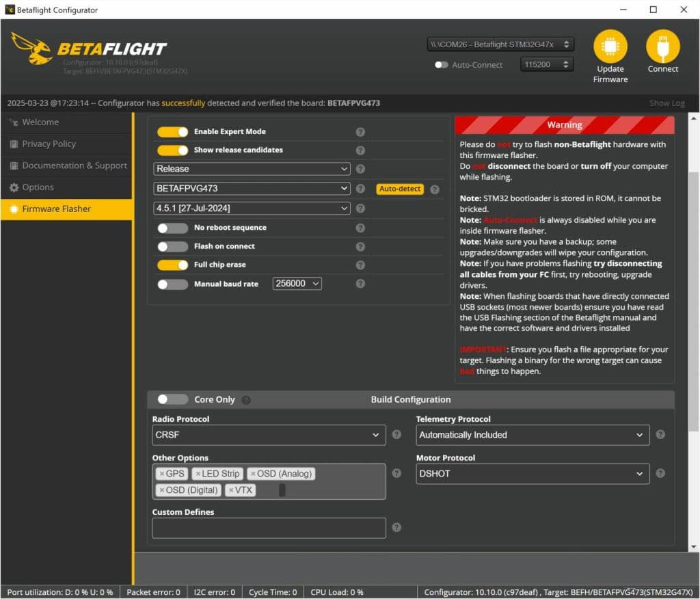
Task: Open help icon for Telemetry Protocol
Action: (x=660, y=434)
